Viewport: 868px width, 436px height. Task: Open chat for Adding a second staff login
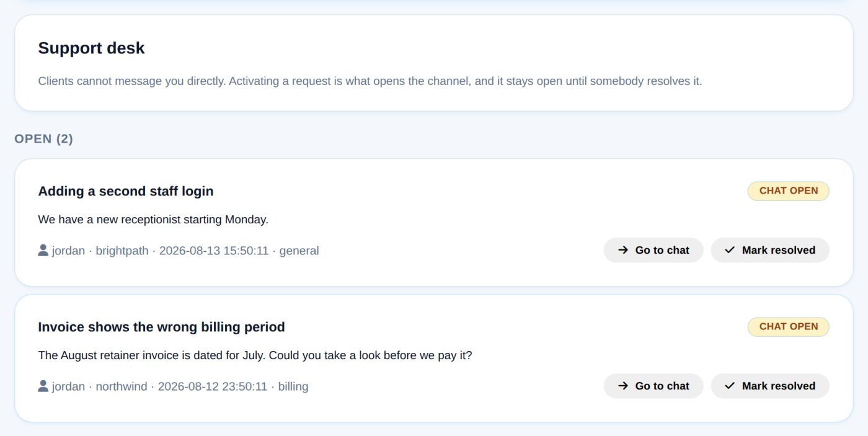(653, 250)
